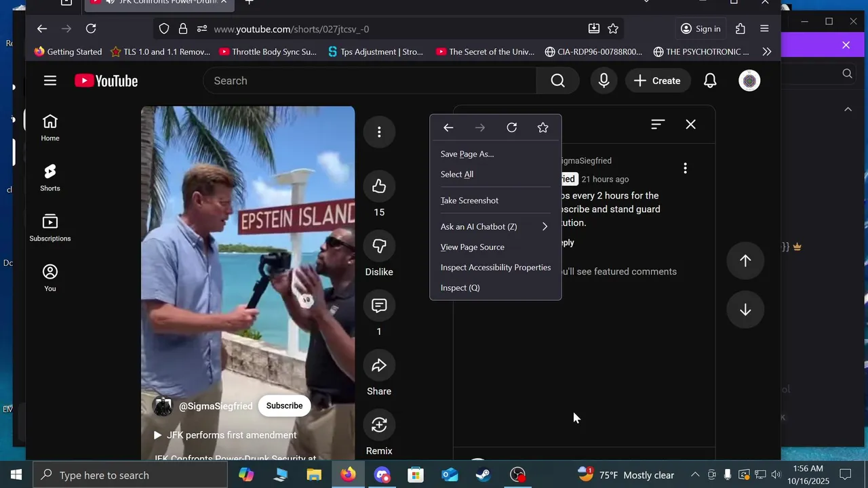Click the search magnifier button
The image size is (868, 488).
(x=557, y=81)
